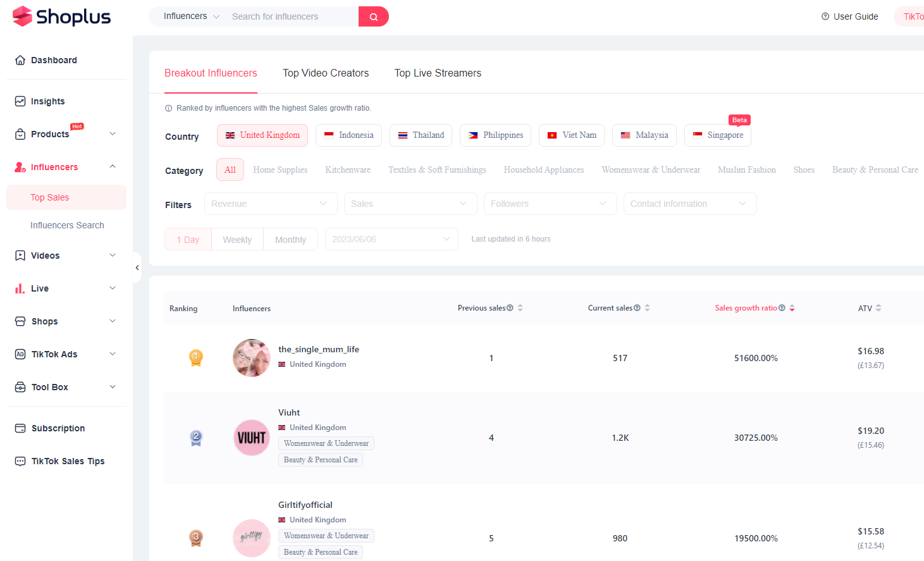The width and height of the screenshot is (924, 561).
Task: Click Viuht's Womenswear & Underwear tag
Action: click(326, 443)
